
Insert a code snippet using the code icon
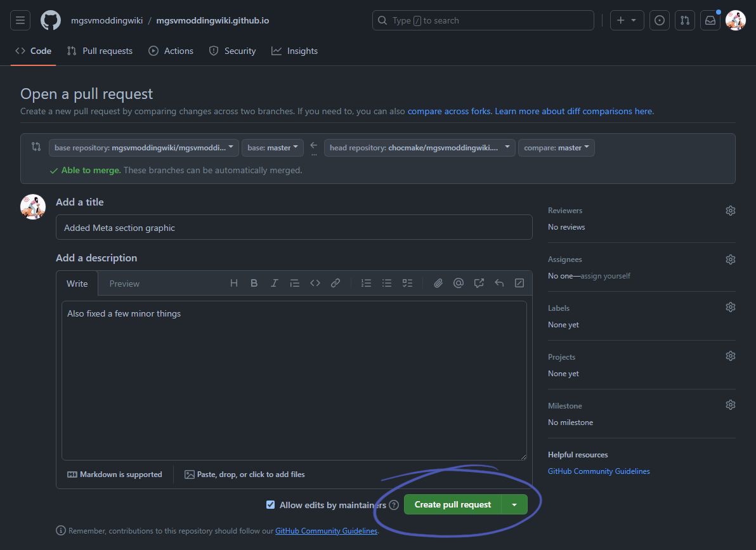[x=315, y=283]
